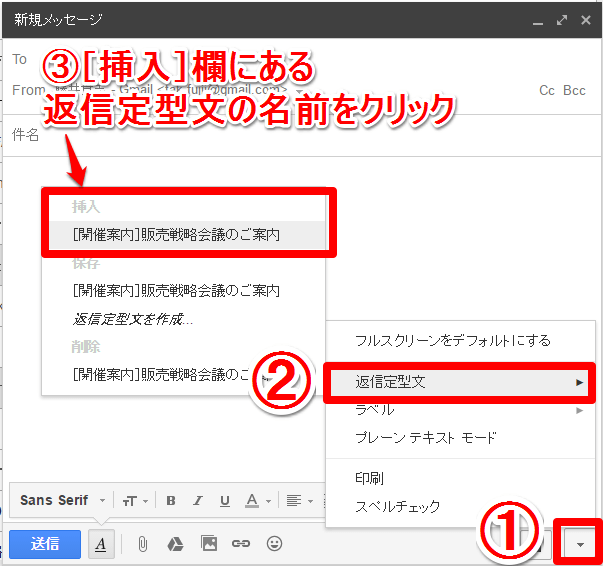603x566 pixels.
Task: Click the To recipient field
Action: 300,60
